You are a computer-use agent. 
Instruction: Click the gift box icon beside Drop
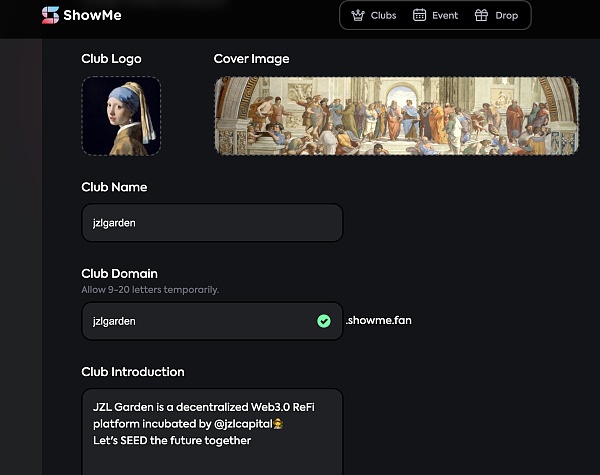coord(481,15)
